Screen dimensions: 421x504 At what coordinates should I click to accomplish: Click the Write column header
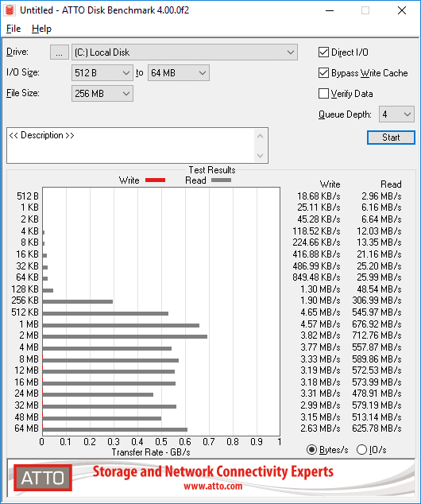(330, 184)
